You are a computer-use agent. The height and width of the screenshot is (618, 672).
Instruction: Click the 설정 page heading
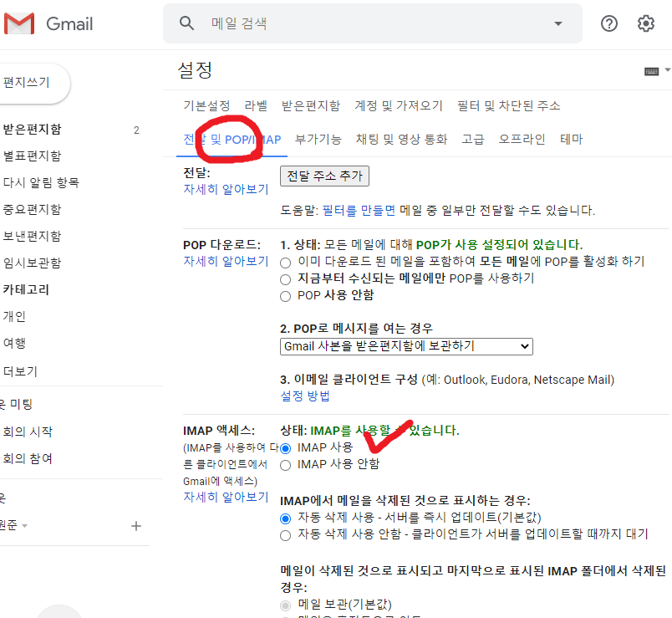click(195, 70)
